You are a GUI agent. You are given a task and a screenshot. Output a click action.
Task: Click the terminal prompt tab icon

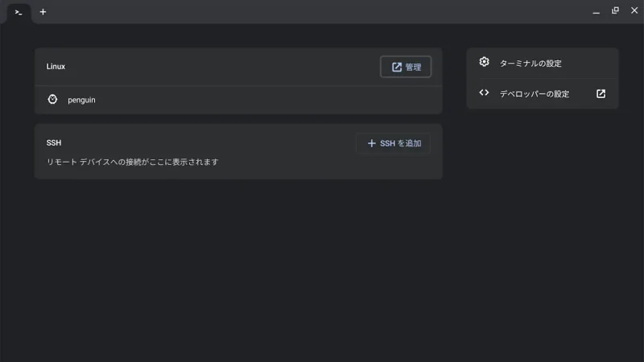18,12
